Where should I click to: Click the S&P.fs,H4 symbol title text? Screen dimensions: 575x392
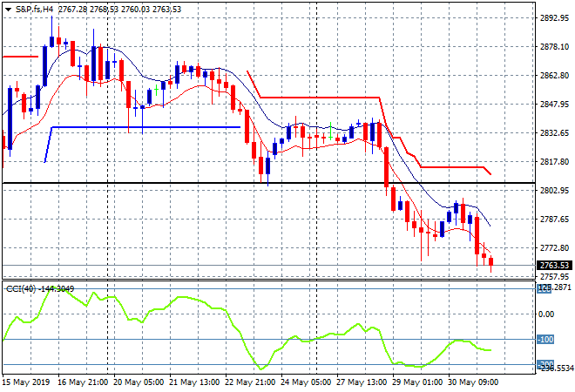34,10
